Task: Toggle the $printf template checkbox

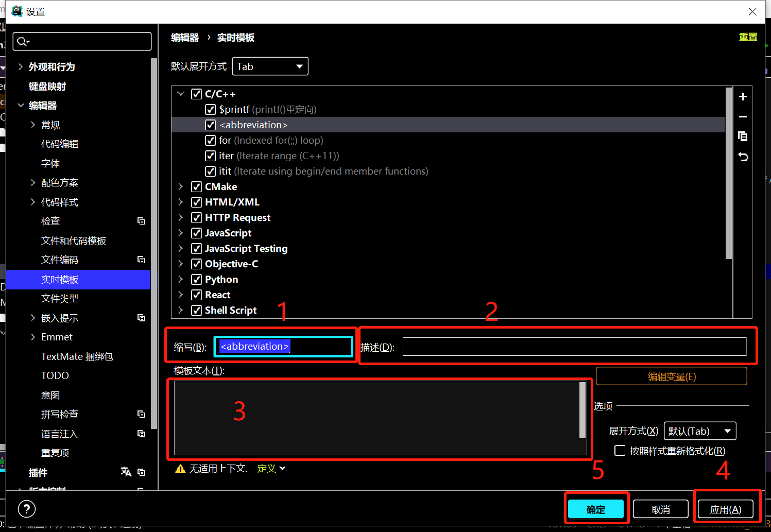Action: click(210, 109)
